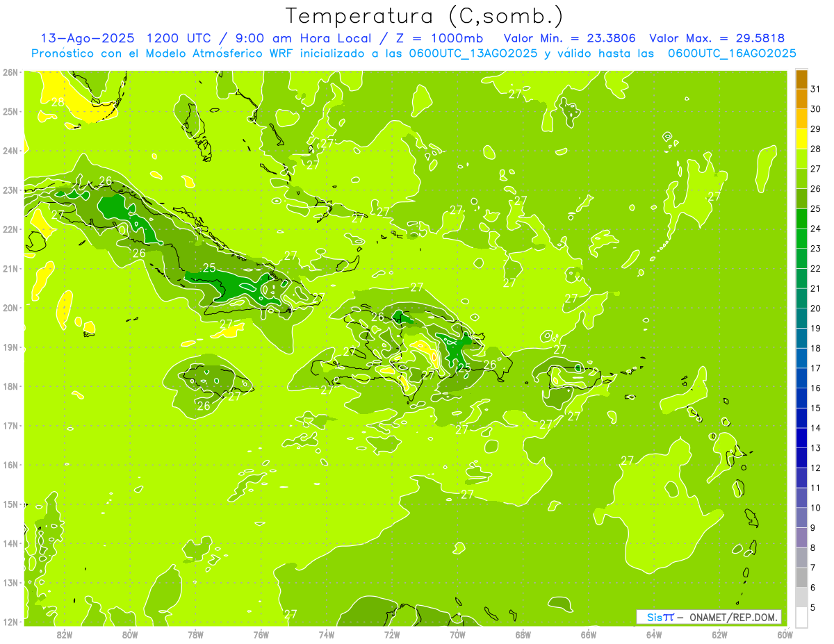Click the "18N" latitude axis label
834x644 pixels.
point(10,386)
